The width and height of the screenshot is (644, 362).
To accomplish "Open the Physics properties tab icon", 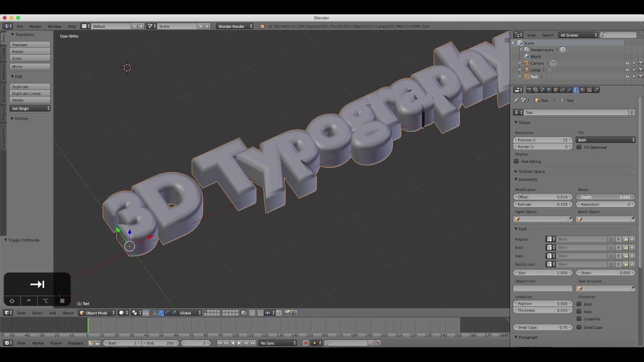I will pyautogui.click(x=596, y=90).
